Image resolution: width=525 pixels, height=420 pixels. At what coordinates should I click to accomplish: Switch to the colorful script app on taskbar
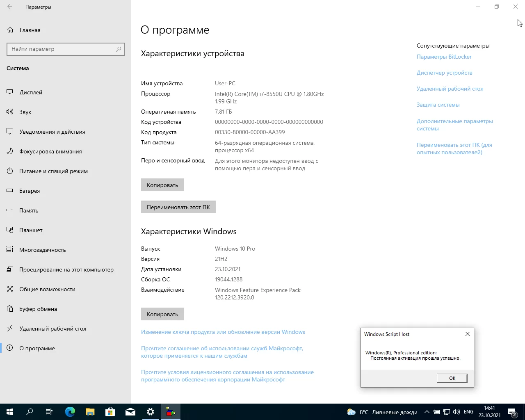tap(171, 412)
